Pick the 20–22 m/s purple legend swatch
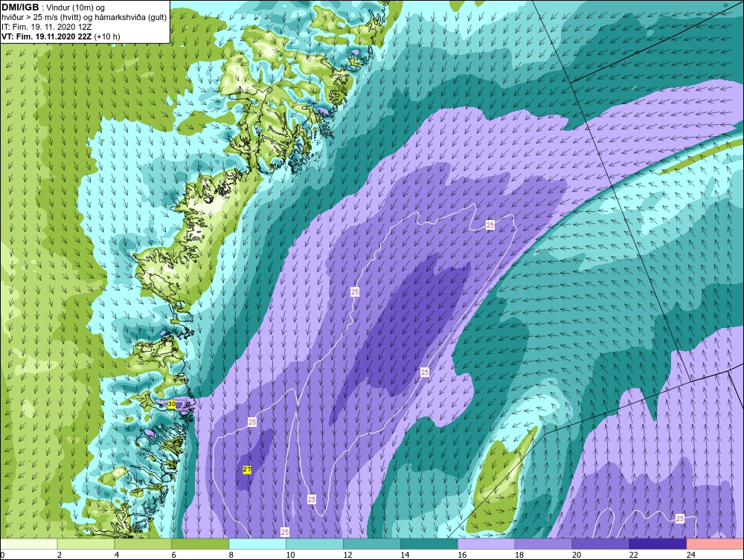 coord(600,544)
